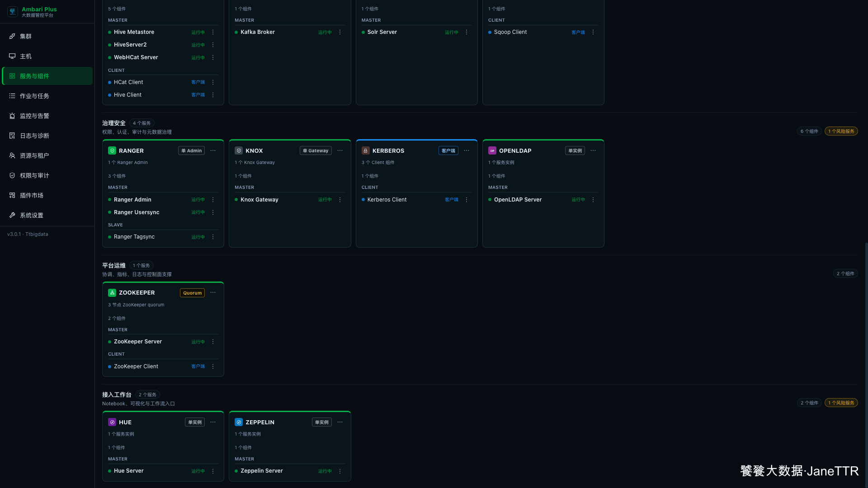Open Hive Metastore row actions menu

coord(213,32)
